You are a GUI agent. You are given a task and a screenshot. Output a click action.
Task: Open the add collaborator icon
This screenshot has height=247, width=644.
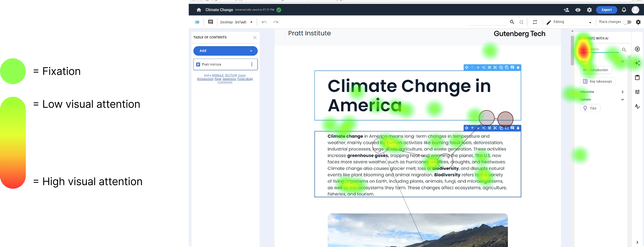tap(566, 10)
